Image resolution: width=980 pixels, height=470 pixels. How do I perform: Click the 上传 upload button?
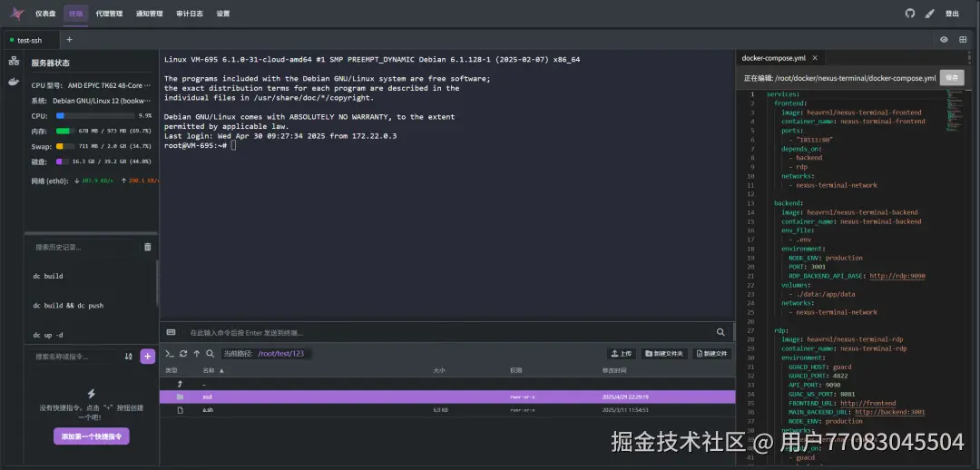[x=622, y=354]
